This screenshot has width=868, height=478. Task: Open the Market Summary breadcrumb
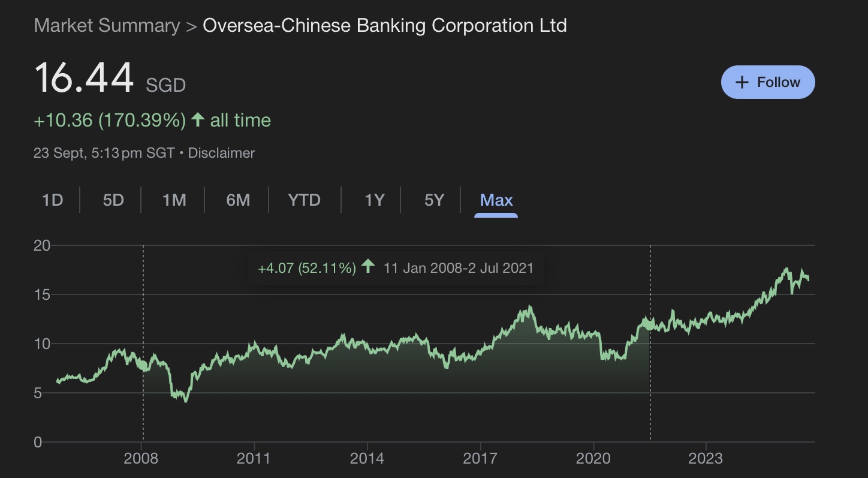click(107, 26)
